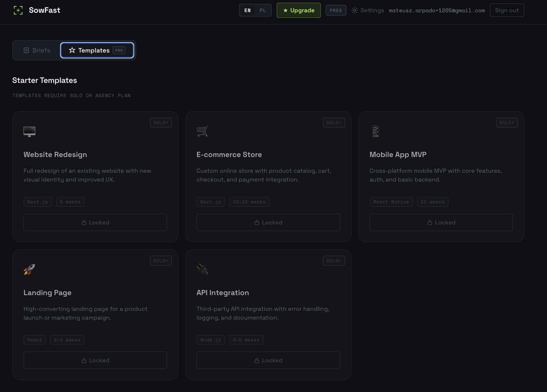Switch to the Briefs tab
Image resolution: width=547 pixels, height=392 pixels.
37,50
